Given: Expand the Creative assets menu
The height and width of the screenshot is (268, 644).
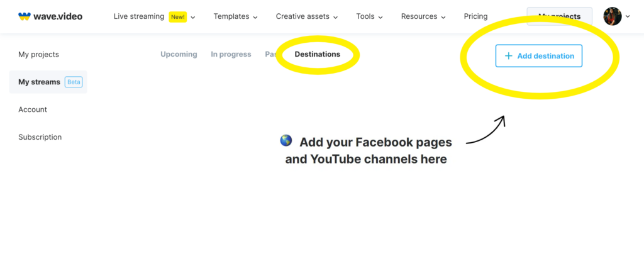Looking at the screenshot, I should point(306,16).
